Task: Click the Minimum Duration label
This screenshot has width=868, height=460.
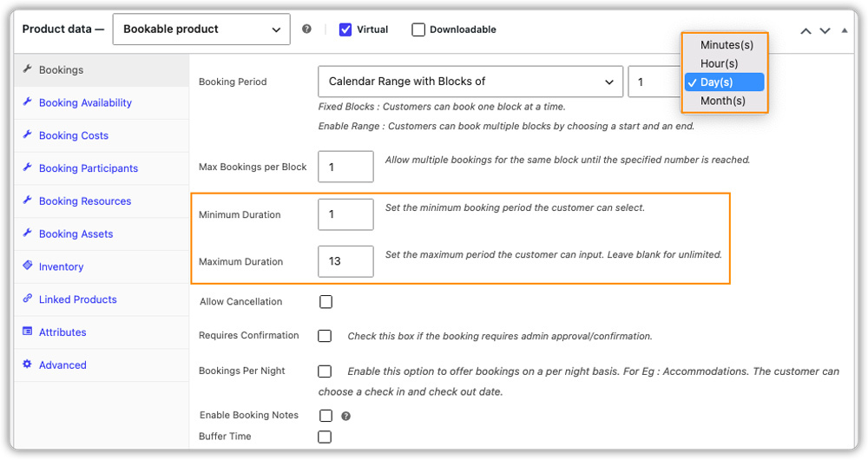Action: coord(240,214)
